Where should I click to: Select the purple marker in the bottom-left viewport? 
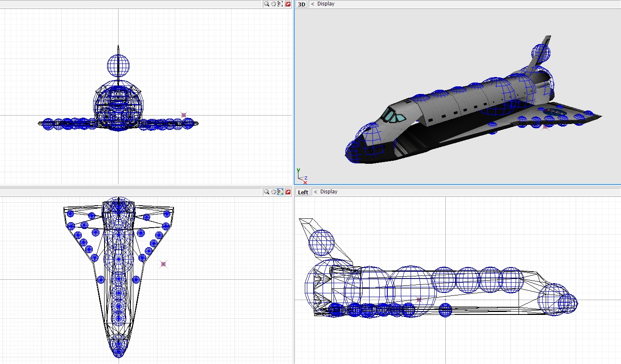163,264
